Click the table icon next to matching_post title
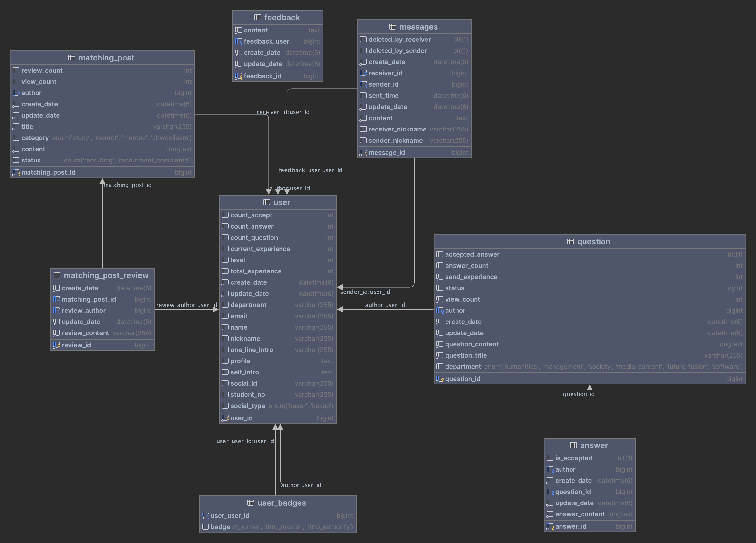Viewport: 756px width, 543px height. [71, 58]
